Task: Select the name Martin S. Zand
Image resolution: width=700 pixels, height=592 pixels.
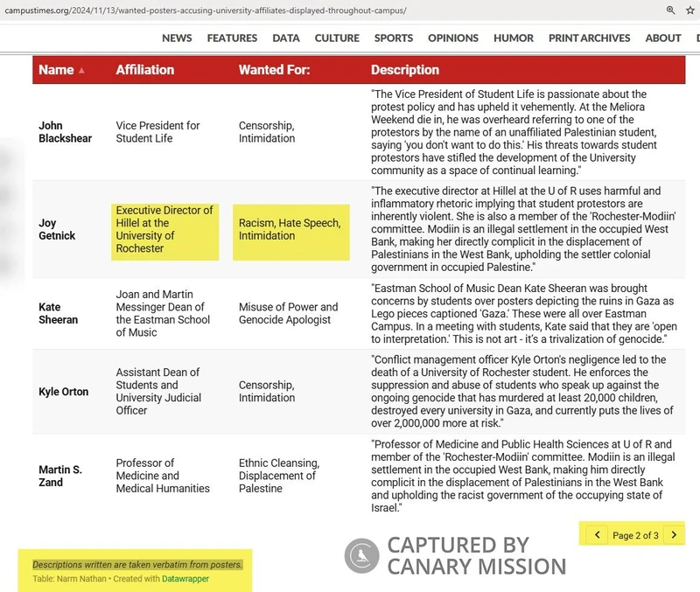Action: pyautogui.click(x=60, y=476)
